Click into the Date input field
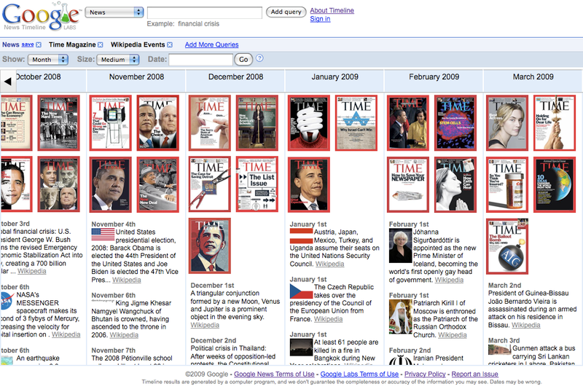Screen dimensions: 583x392 201,60
